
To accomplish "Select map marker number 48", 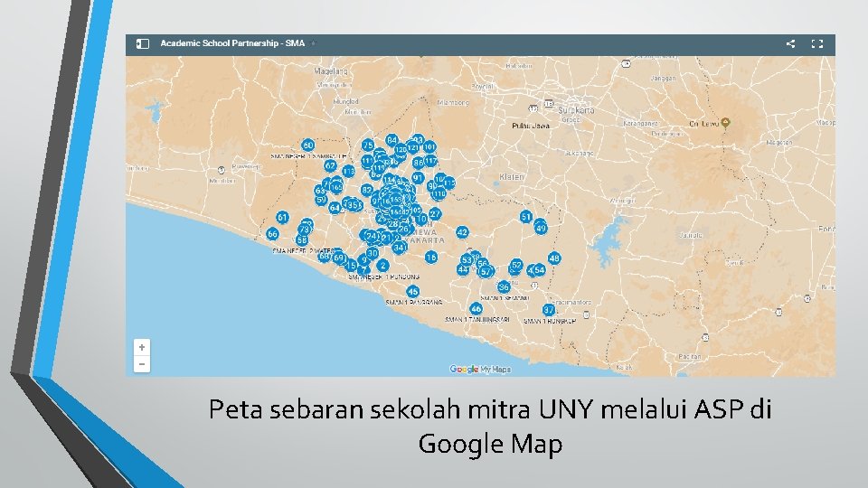I will (554, 258).
